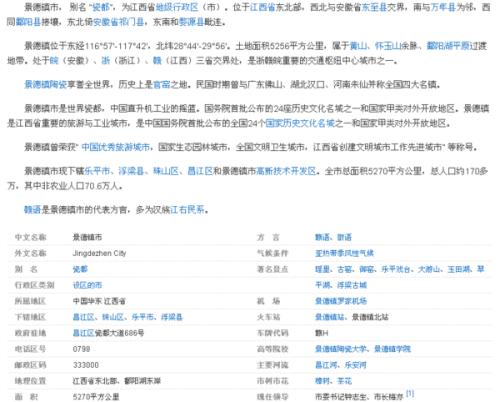This screenshot has height=402, width=500.
Task: Open the 国家历史文化名城 link
Action: [x=300, y=124]
